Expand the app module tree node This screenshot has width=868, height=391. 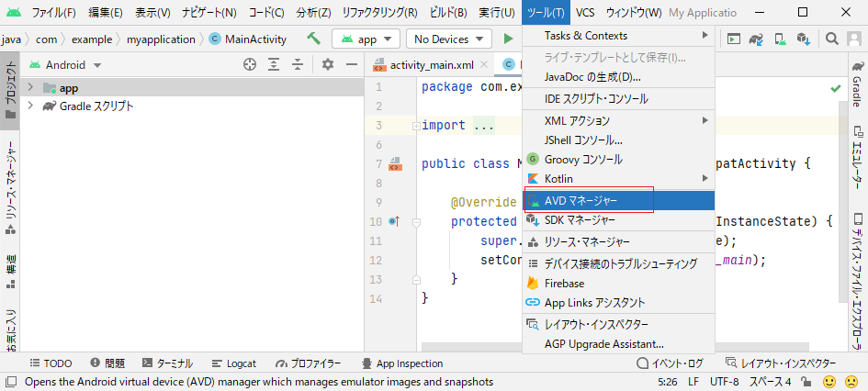click(30, 88)
